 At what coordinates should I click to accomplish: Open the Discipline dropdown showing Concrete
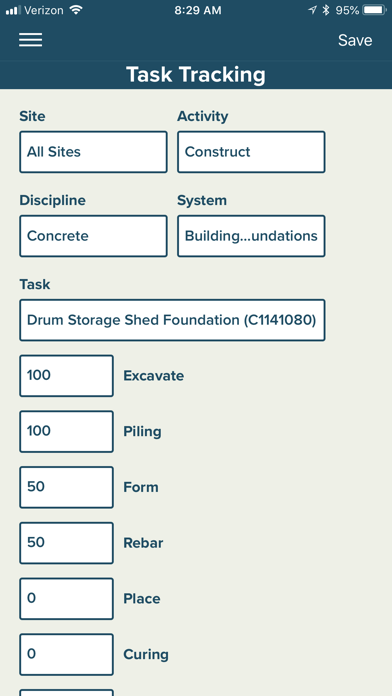click(x=93, y=236)
